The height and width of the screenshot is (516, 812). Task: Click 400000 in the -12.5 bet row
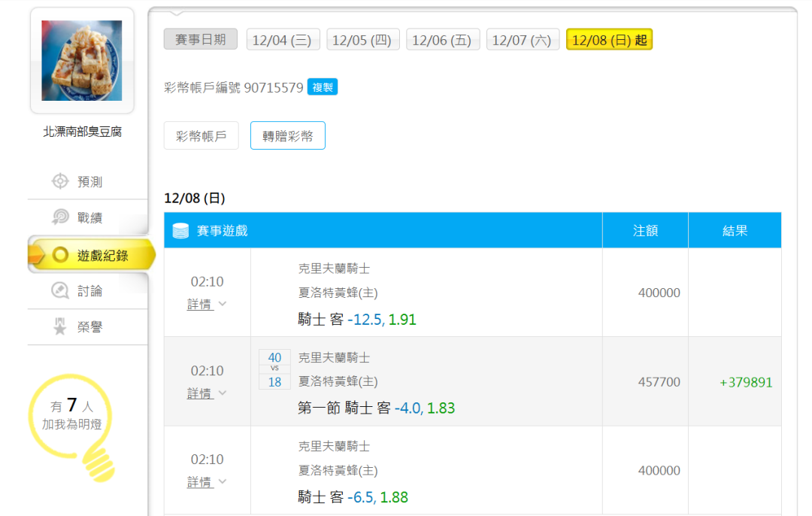(x=659, y=293)
